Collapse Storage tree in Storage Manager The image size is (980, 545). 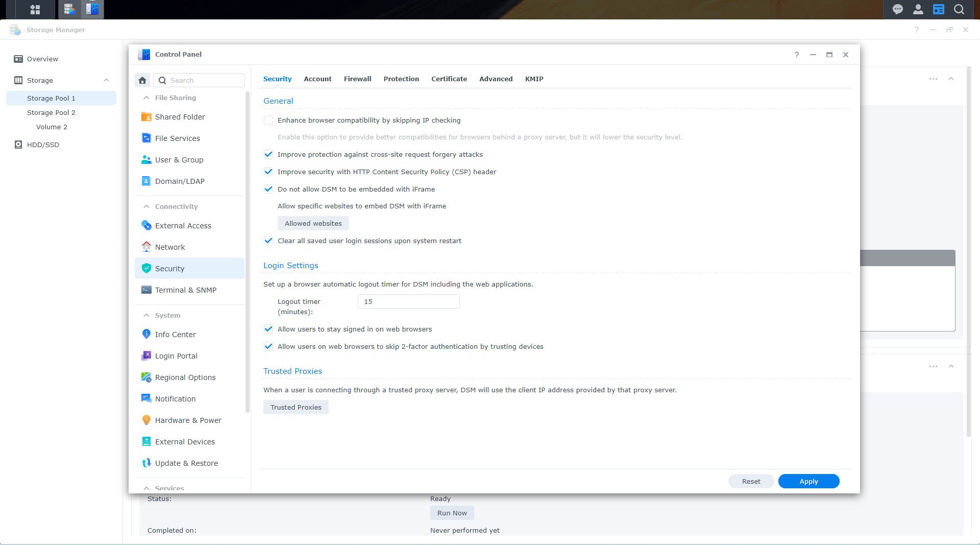(106, 80)
